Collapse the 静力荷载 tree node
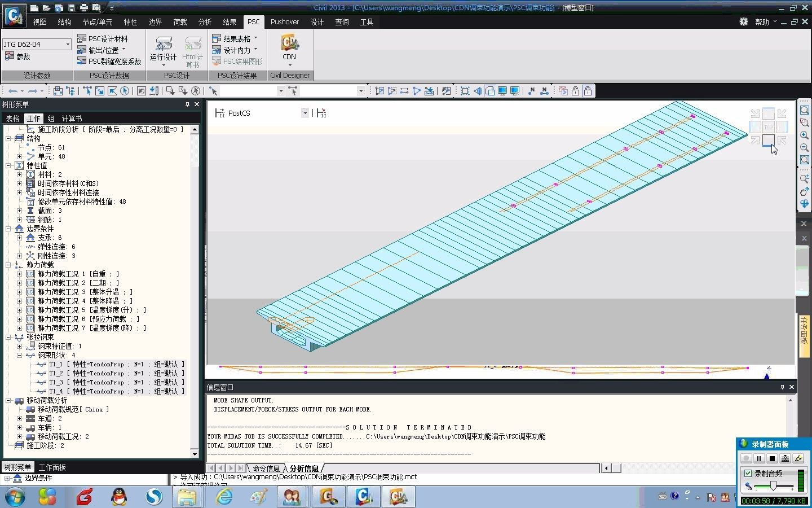The height and width of the screenshot is (508, 812). (8, 265)
